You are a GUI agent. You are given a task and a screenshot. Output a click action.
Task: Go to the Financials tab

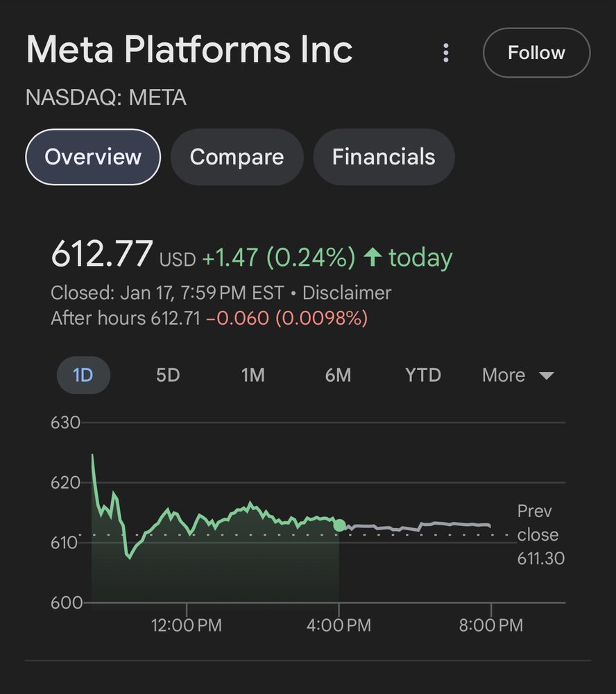point(384,157)
